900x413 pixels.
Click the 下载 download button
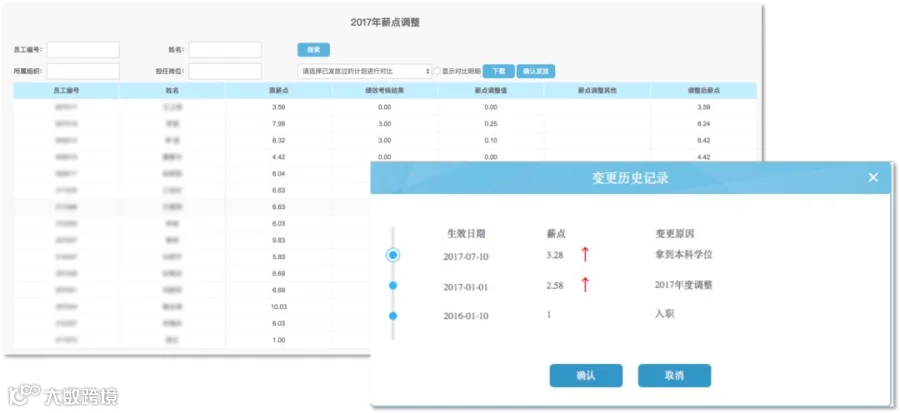point(498,71)
